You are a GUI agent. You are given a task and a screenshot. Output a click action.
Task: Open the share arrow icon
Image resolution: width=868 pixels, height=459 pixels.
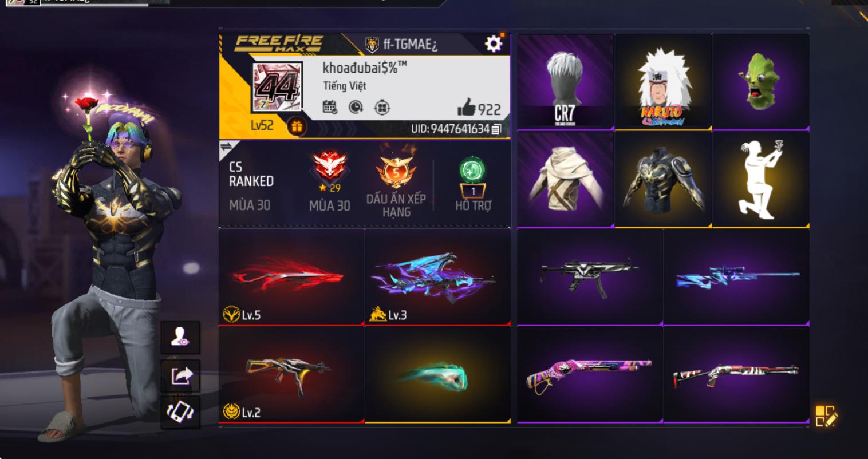[182, 376]
